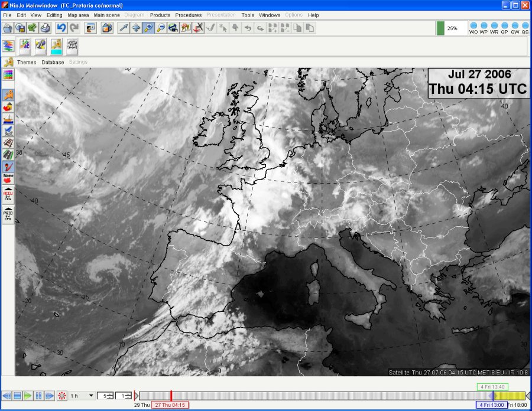
Task: Activate the zoom in magnifier tool
Action: [x=148, y=28]
